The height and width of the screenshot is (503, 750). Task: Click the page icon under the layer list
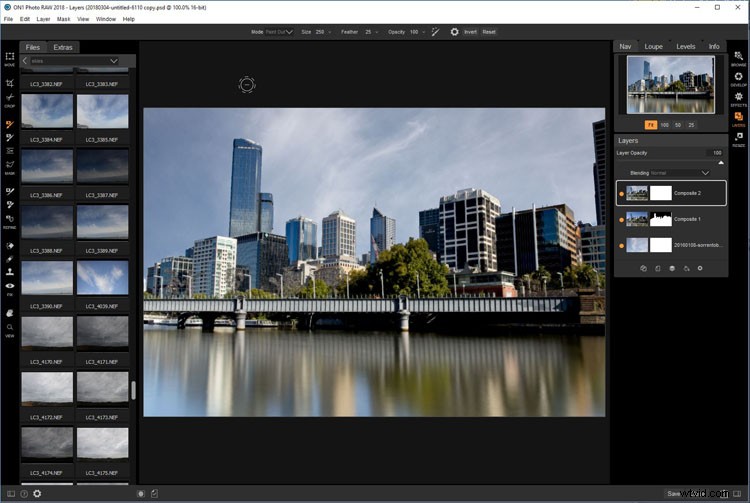pyautogui.click(x=658, y=269)
